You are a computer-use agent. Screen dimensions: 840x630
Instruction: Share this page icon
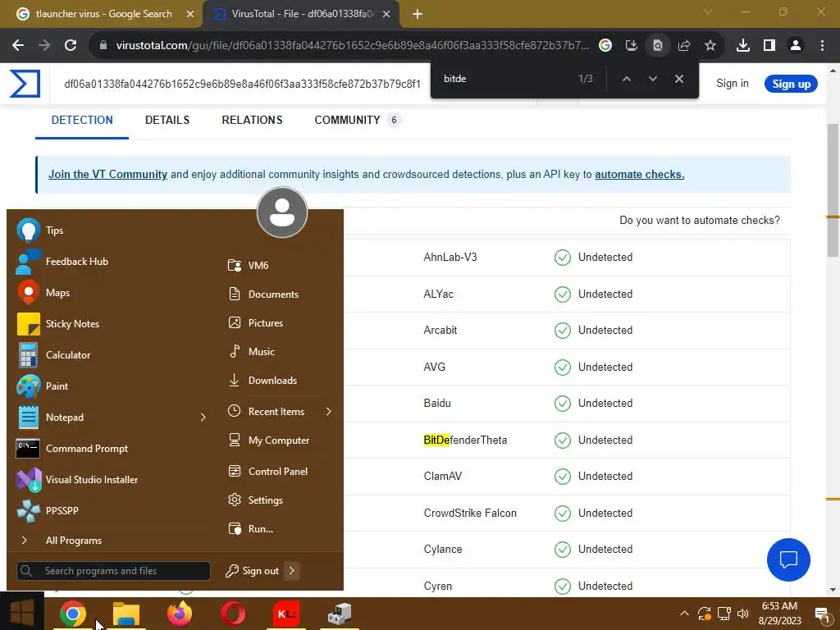pyautogui.click(x=684, y=46)
